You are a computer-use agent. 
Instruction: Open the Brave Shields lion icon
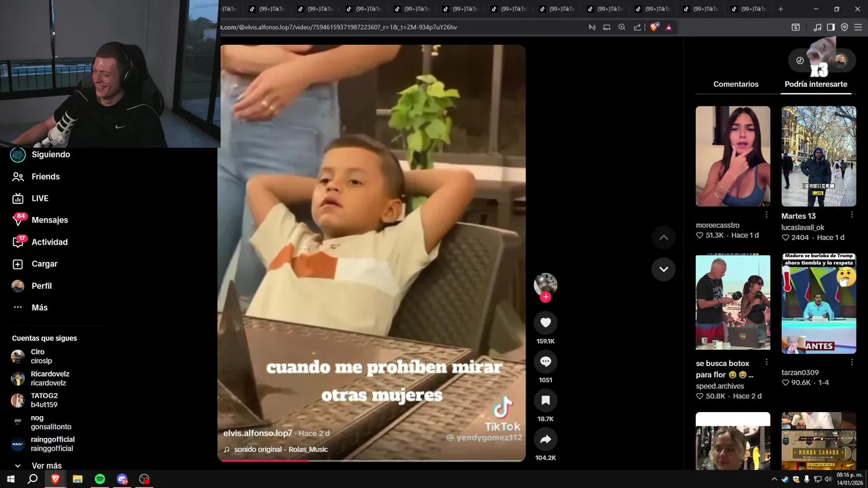[654, 27]
